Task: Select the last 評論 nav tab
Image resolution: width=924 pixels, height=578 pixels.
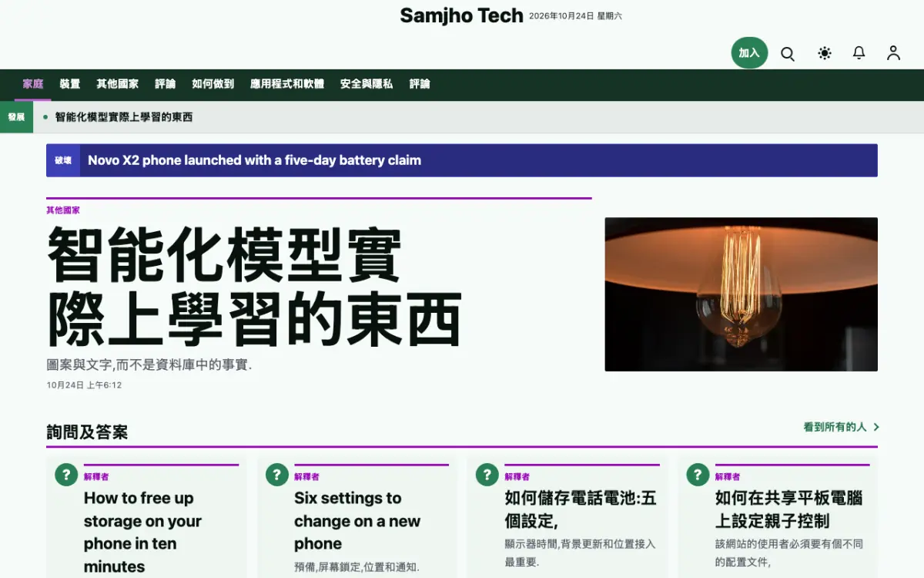Action: [420, 84]
